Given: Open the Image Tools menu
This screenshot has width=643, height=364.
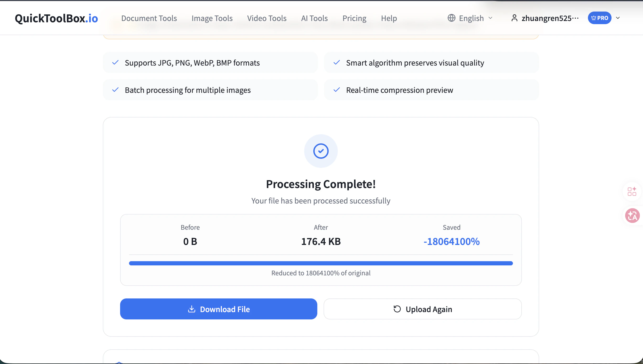Looking at the screenshot, I should pyautogui.click(x=212, y=18).
